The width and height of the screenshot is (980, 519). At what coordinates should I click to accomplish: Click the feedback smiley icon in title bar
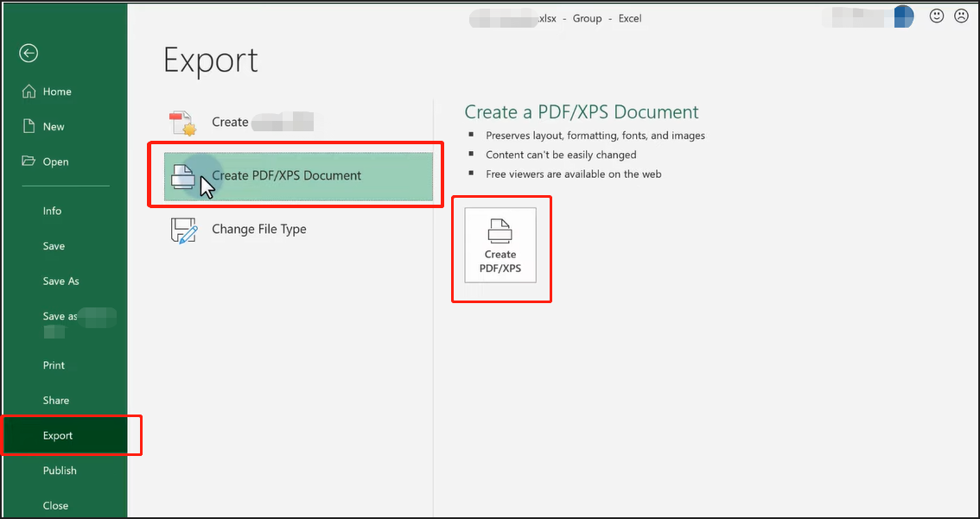[x=937, y=16]
